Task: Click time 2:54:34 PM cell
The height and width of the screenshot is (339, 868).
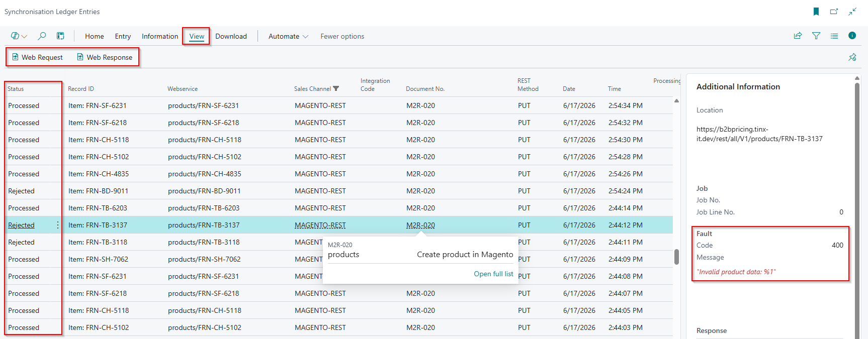Action: point(626,105)
